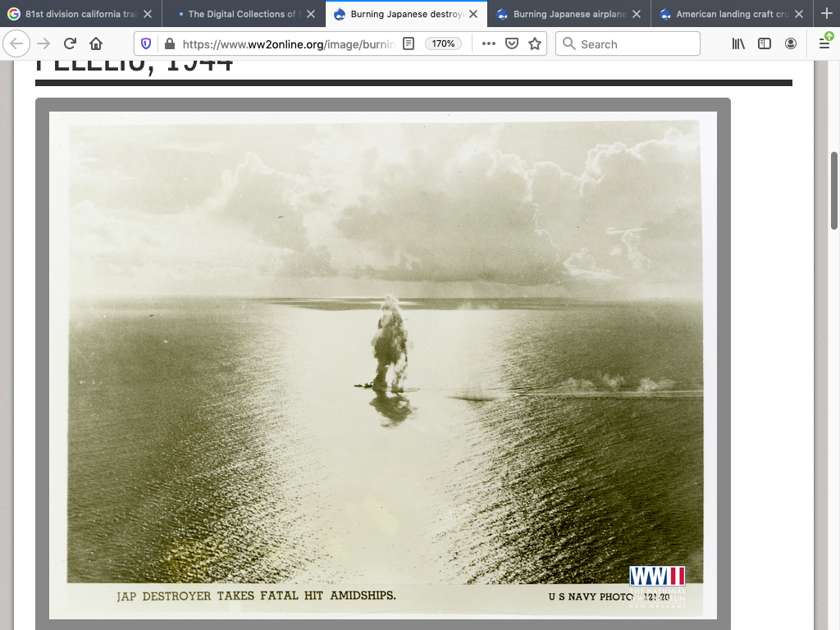840x630 pixels.
Task: Close the Burning Japanese airplane tab
Action: click(637, 14)
